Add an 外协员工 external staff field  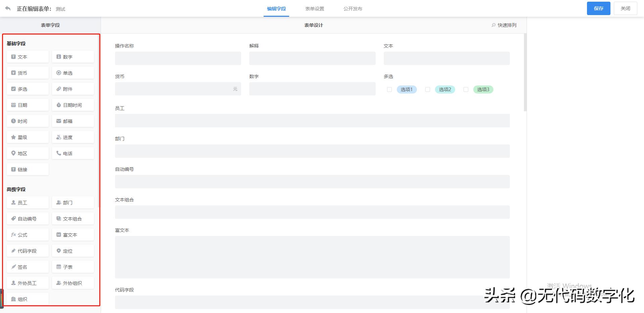[28, 283]
